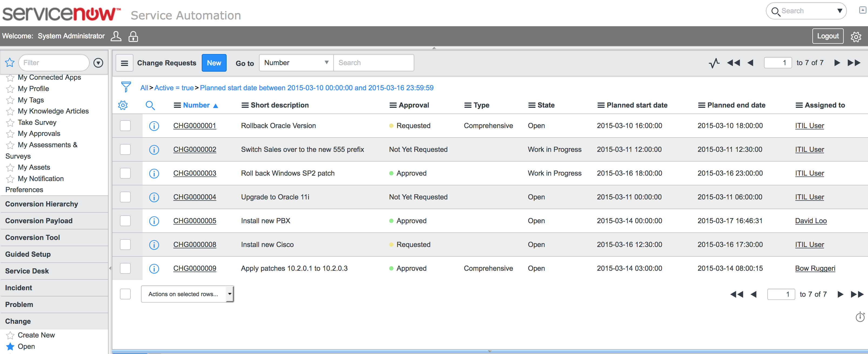
Task: Click the New button
Action: click(x=214, y=63)
